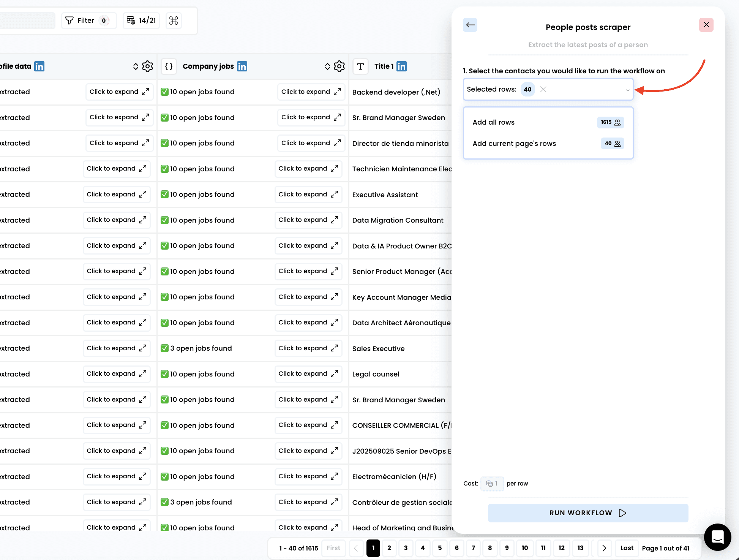Clear selected rows with X icon
Screen dimensions: 739x560
[543, 89]
